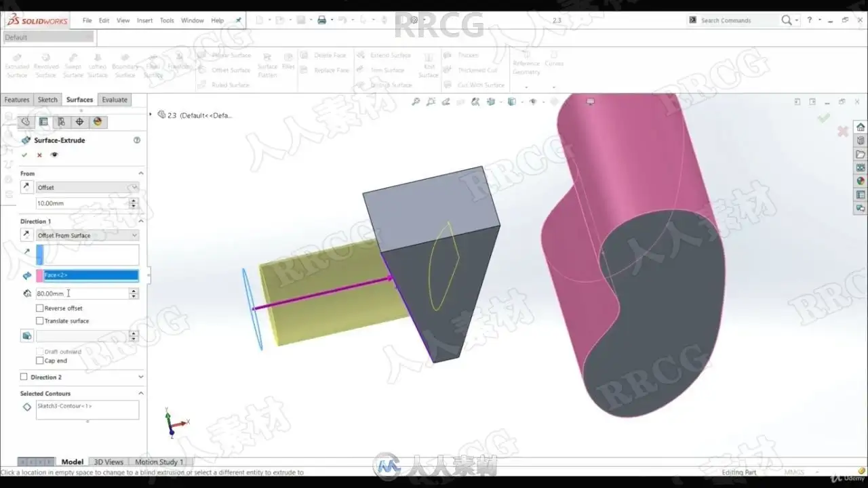The width and height of the screenshot is (868, 488).
Task: Open the Insert menu
Action: pos(144,20)
